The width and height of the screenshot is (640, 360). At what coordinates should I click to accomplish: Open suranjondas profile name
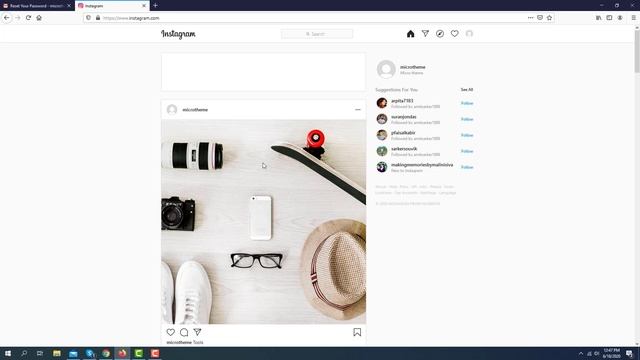[404, 117]
